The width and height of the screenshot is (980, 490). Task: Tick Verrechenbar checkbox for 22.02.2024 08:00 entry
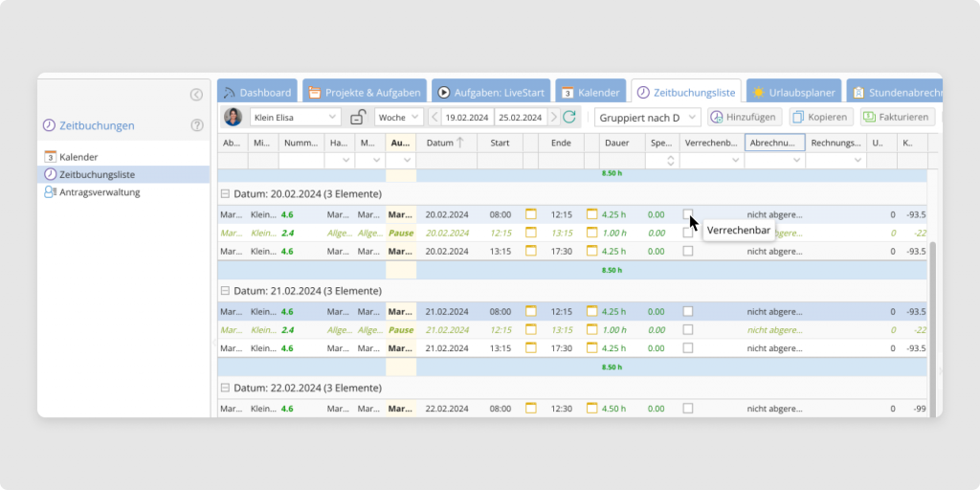[x=687, y=409]
